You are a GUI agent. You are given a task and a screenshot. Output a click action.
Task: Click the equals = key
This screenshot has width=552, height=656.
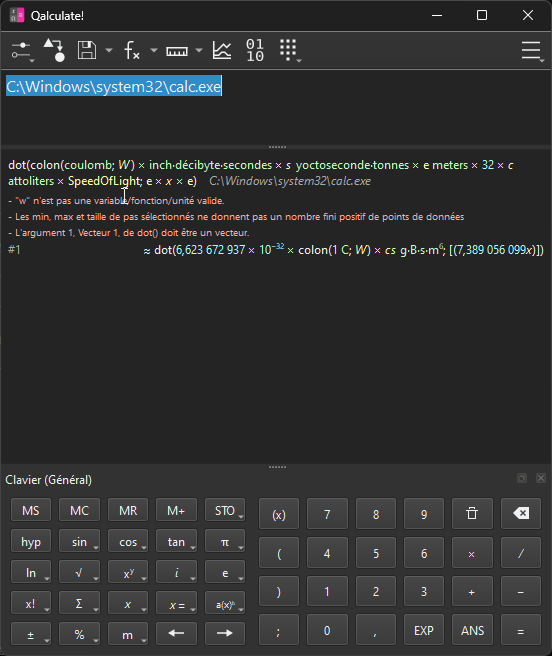(x=521, y=630)
